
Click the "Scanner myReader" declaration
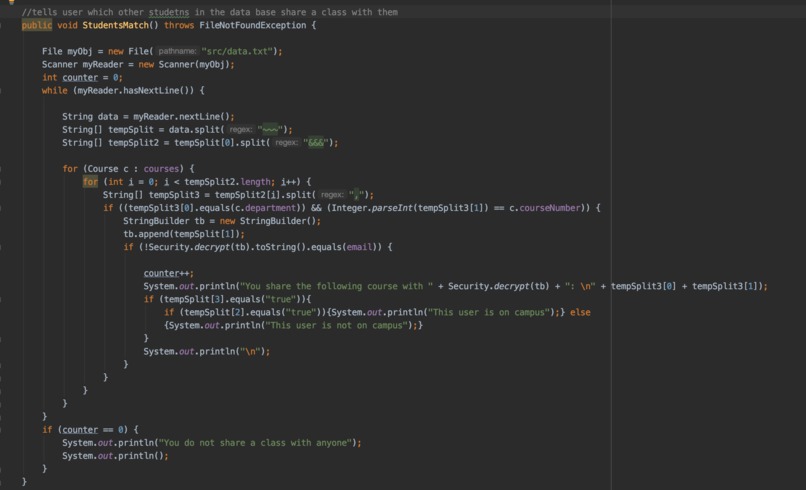(x=83, y=64)
